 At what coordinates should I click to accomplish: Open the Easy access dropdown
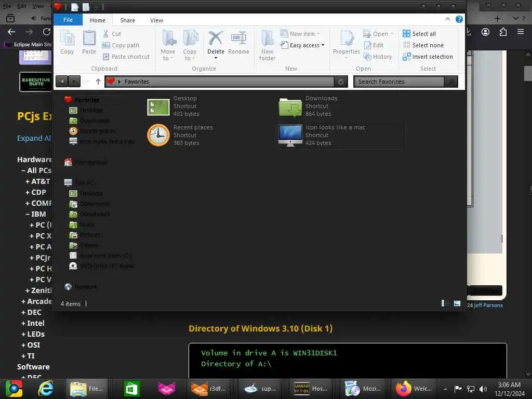pyautogui.click(x=302, y=45)
